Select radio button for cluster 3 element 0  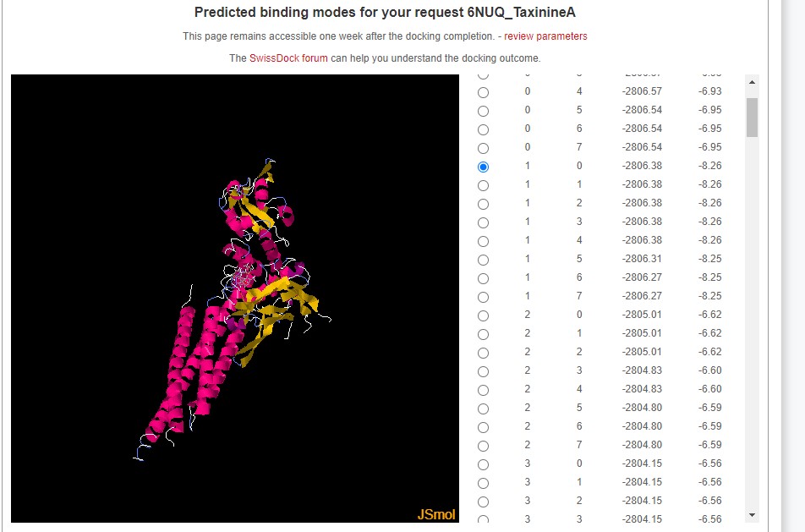[x=483, y=464]
